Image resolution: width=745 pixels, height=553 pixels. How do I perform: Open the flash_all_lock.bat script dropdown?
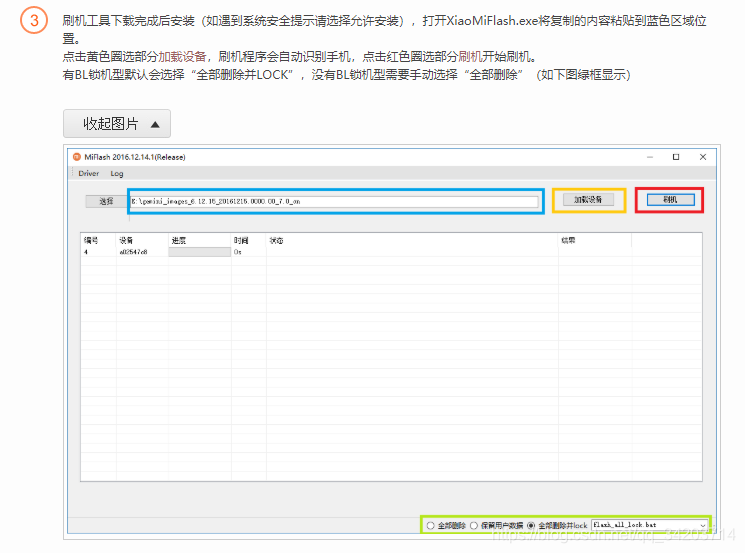649,525
